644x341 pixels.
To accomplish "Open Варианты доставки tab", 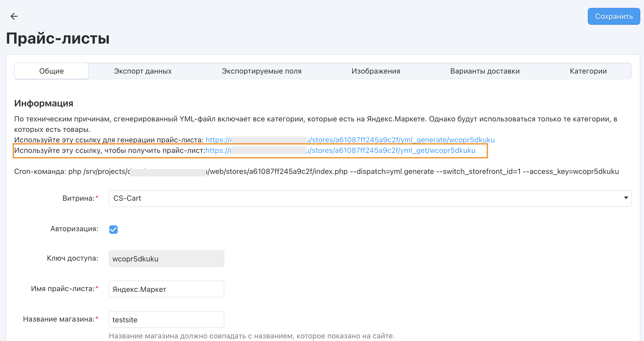I will tap(485, 71).
